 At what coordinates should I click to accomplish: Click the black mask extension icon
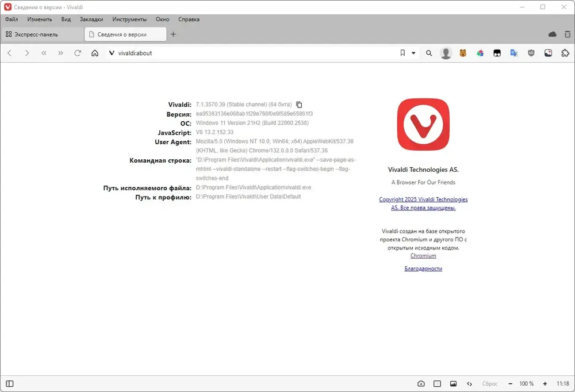[497, 53]
